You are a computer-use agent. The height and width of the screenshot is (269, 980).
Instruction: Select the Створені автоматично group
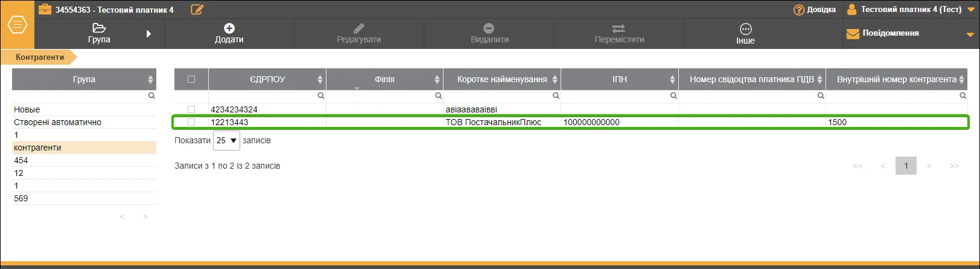[84, 122]
